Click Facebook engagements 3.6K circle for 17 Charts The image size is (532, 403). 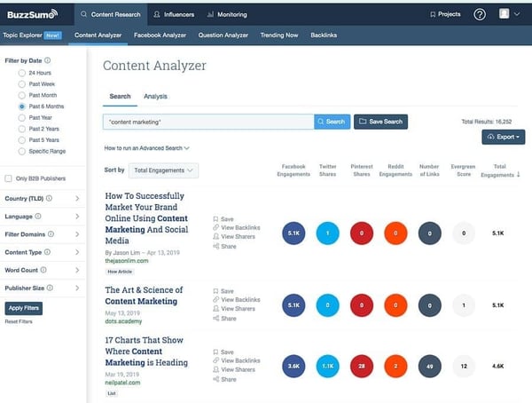point(293,366)
